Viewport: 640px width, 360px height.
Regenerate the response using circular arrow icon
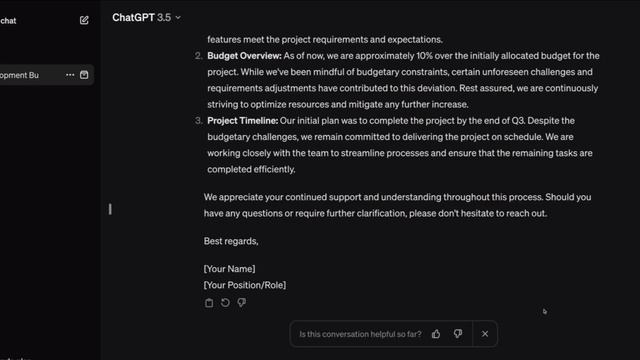point(225,302)
